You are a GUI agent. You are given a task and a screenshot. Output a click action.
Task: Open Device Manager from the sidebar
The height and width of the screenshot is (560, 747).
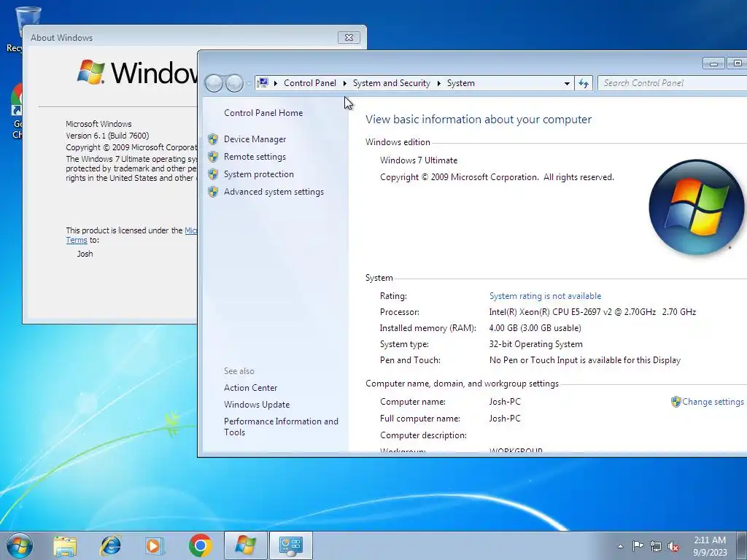(x=255, y=139)
